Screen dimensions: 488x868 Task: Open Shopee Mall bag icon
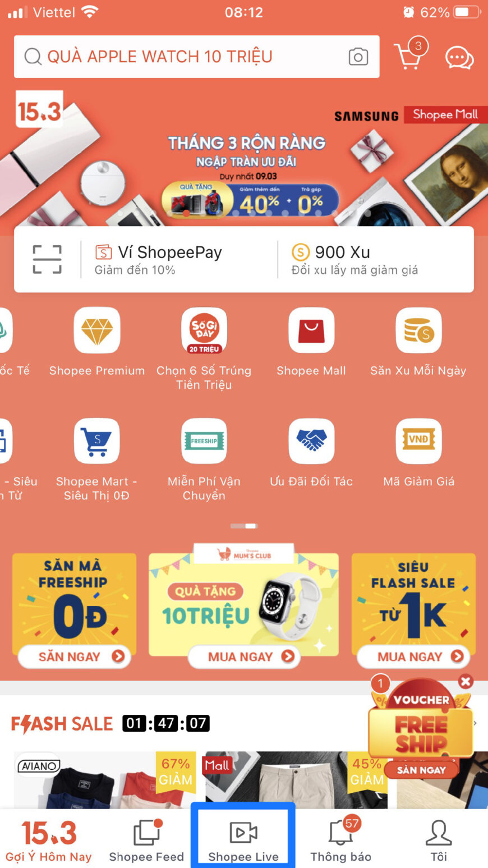coord(311,330)
